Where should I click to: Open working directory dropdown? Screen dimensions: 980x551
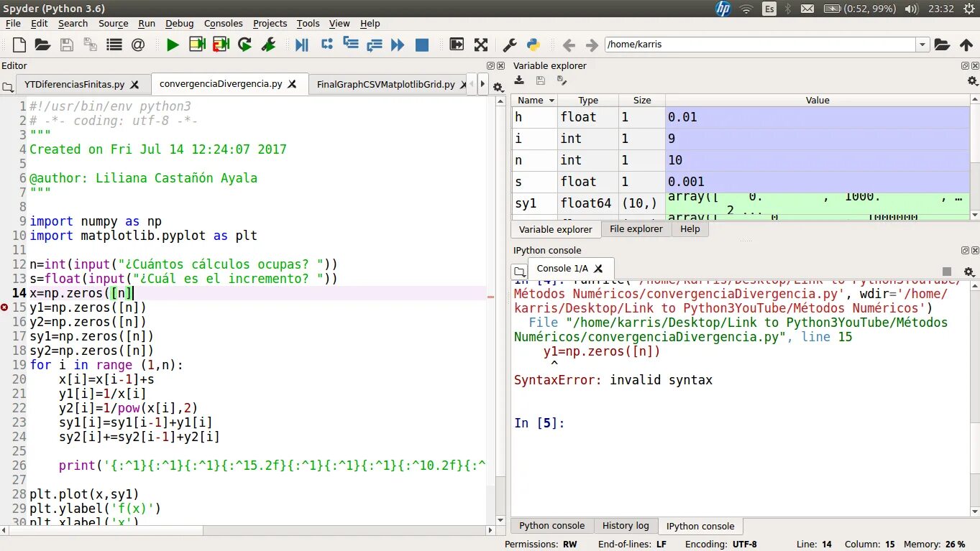pyautogui.click(x=922, y=45)
